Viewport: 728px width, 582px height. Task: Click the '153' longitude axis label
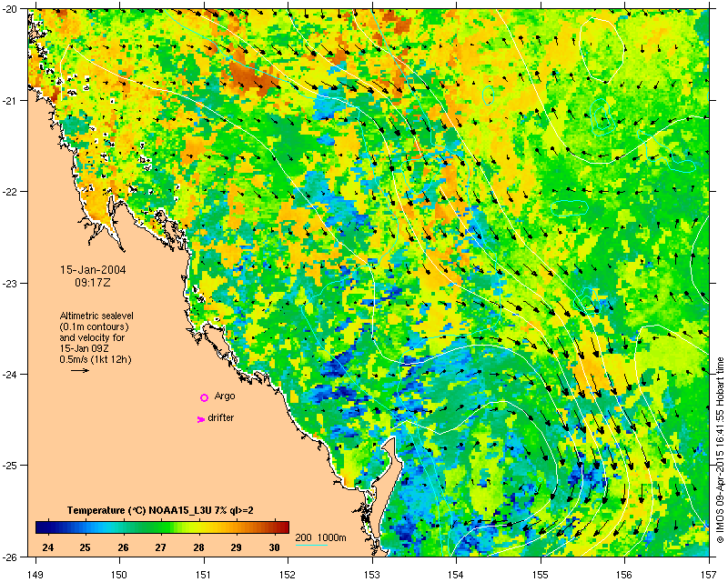[x=372, y=574]
